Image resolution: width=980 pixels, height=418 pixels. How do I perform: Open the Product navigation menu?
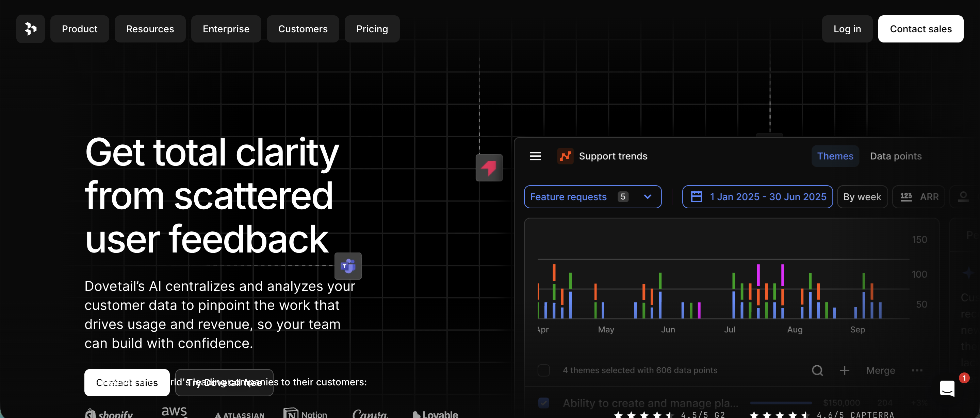[80, 29]
